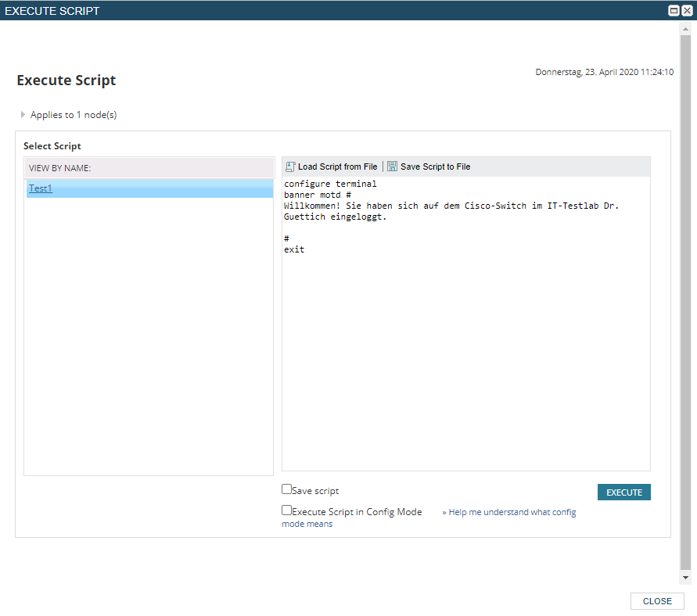This screenshot has height=616, width=697.
Task: Click the scrollbar down arrow
Action: coord(686,578)
